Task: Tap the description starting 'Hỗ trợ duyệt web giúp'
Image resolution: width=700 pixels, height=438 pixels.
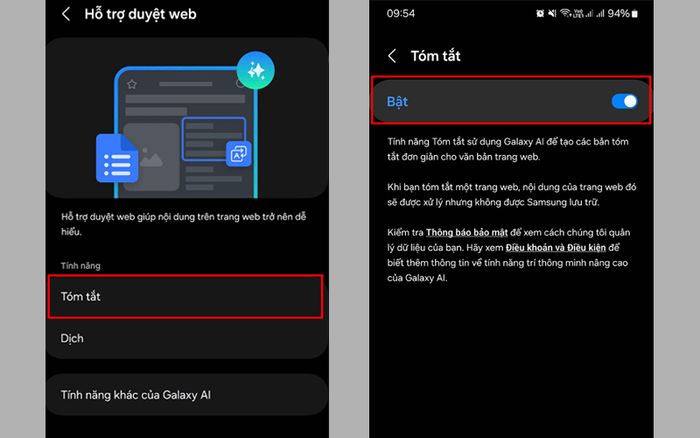Action: click(x=183, y=224)
